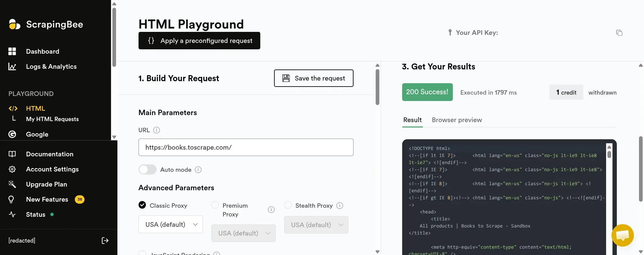
Task: Click the 200 Success! status badge
Action: pos(427,92)
